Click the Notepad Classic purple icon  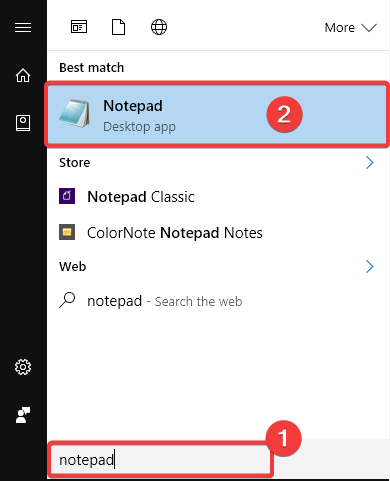pos(67,196)
